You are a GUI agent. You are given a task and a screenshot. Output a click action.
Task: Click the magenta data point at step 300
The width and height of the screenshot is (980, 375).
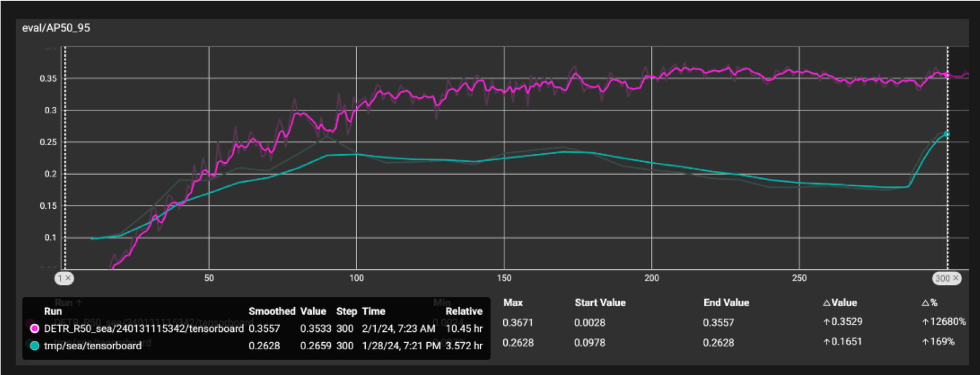tap(947, 75)
